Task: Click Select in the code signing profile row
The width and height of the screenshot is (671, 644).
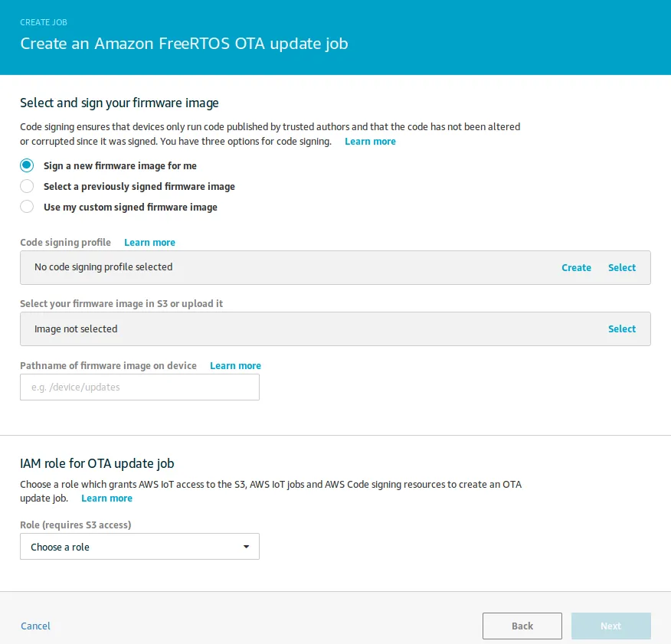Action: click(x=622, y=268)
